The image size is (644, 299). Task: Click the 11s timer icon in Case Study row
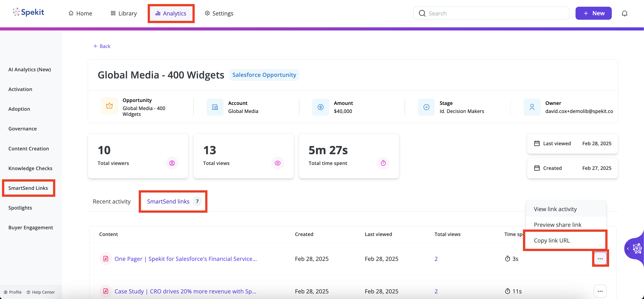(507, 291)
